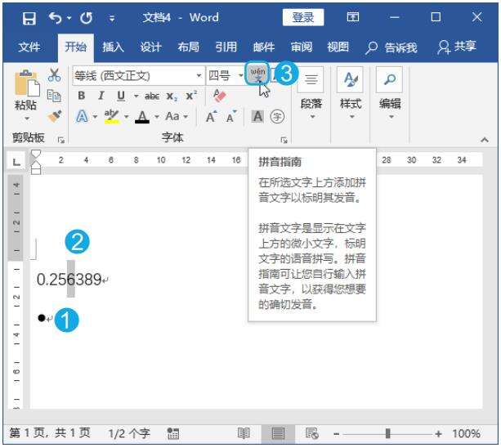Apply black font color
This screenshot has height=448, width=501.
pyautogui.click(x=142, y=117)
